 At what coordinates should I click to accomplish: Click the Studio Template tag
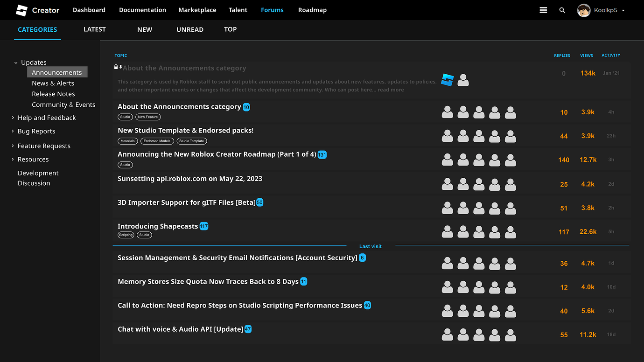pyautogui.click(x=191, y=141)
